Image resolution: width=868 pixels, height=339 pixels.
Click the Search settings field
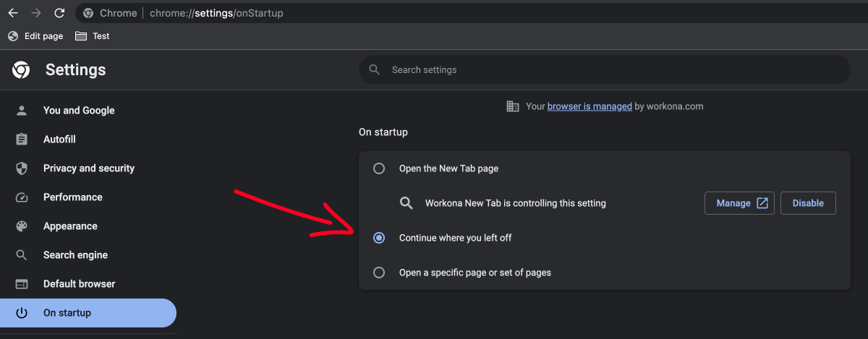pyautogui.click(x=605, y=70)
